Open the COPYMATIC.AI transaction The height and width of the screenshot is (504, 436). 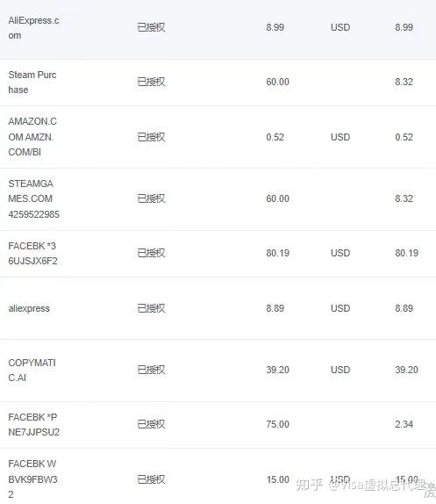coord(218,371)
